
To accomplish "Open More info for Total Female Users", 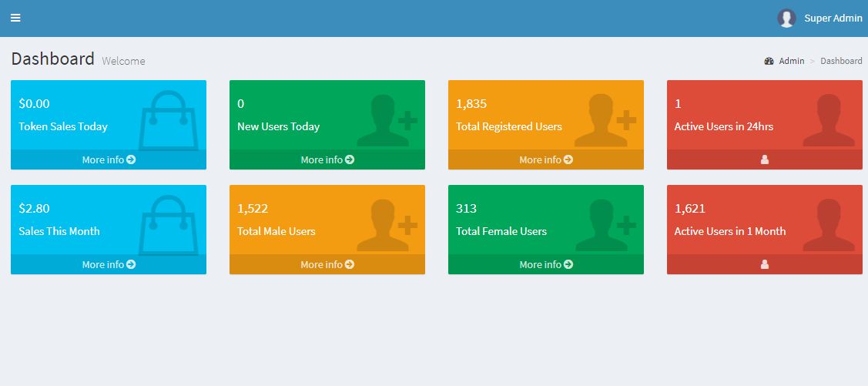I will (x=546, y=264).
